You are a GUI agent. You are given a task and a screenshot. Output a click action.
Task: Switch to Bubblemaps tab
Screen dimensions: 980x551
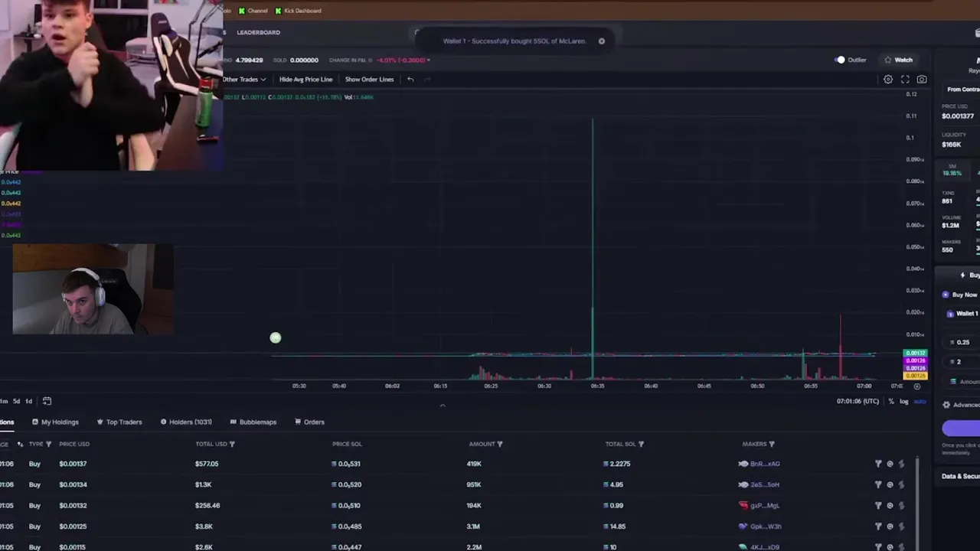tap(253, 422)
